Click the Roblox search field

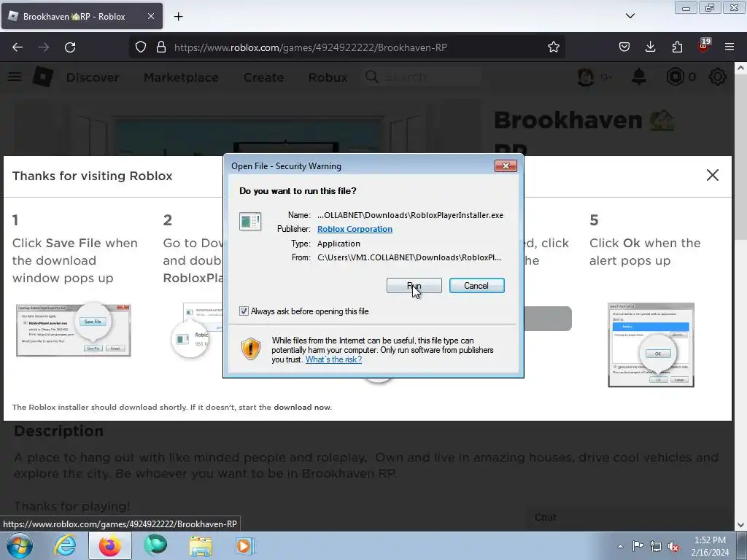pyautogui.click(x=422, y=77)
